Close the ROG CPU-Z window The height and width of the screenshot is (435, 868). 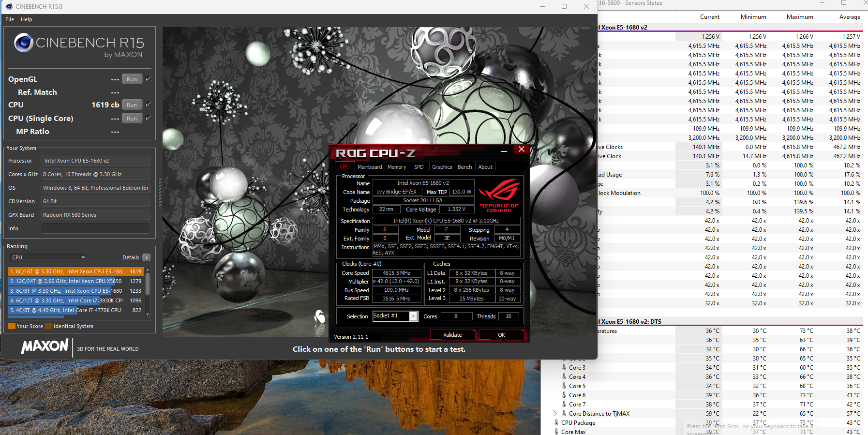click(x=522, y=150)
